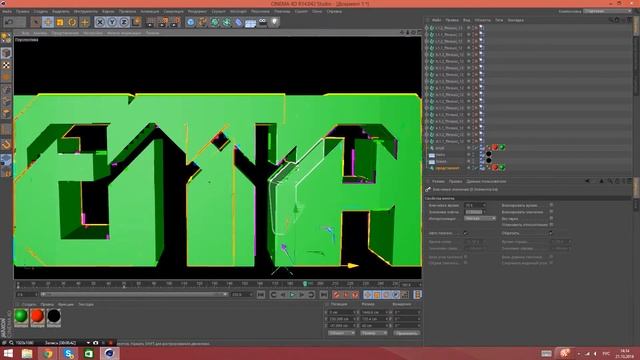This screenshot has width=640, height=360.
Task: Toggle snapping magnet icon
Action: 6,144
